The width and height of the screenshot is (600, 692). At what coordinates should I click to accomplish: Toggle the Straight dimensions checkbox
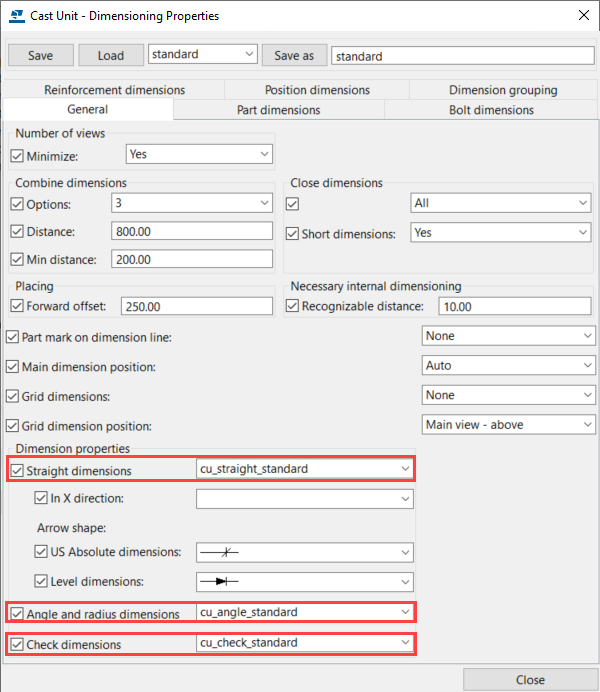[17, 470]
